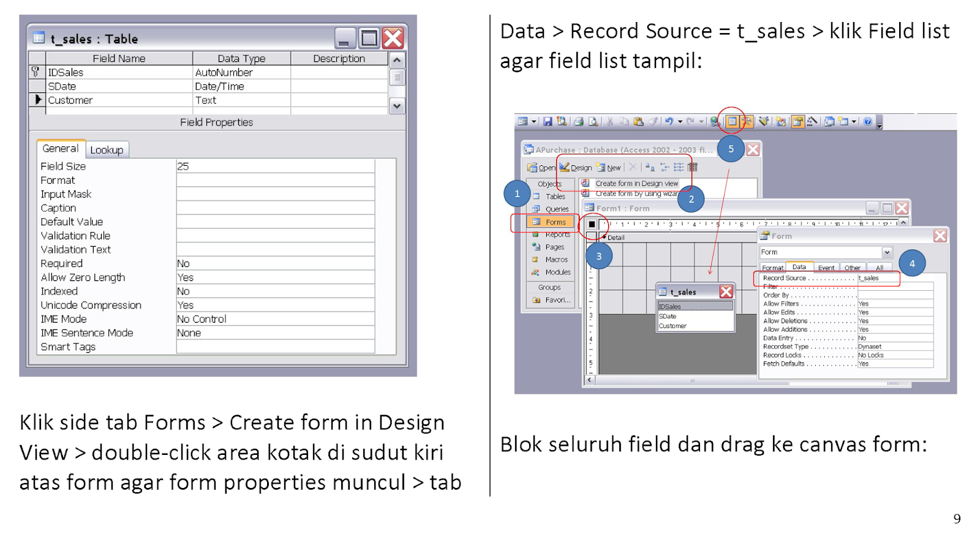Select the Lookup tab in Field Properties
The width and height of the screenshot is (980, 540).
107,150
